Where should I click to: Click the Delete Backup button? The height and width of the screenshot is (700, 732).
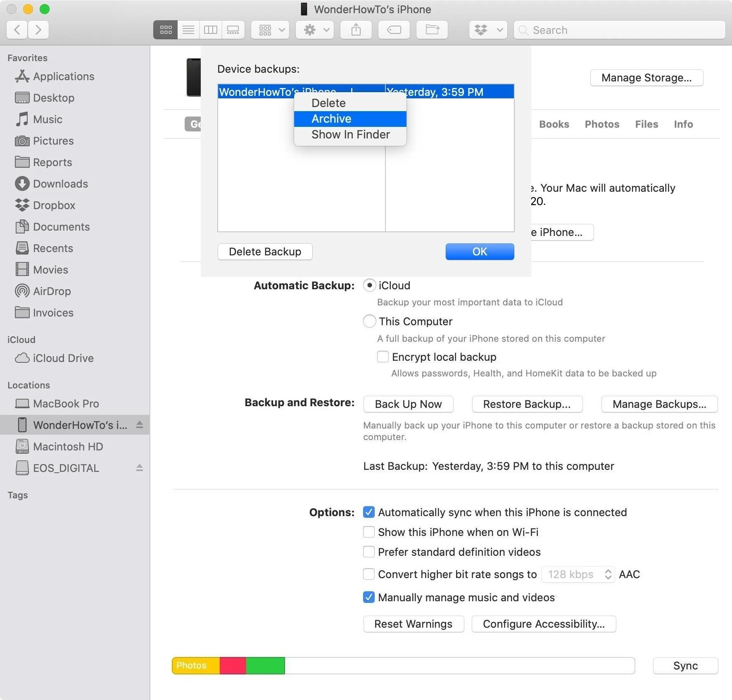click(x=265, y=252)
